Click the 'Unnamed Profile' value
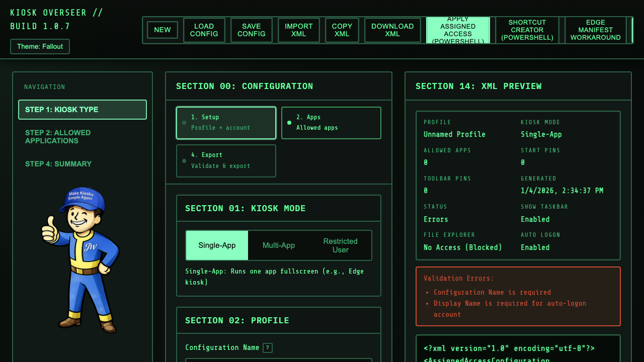The image size is (644, 362). pyautogui.click(x=454, y=134)
